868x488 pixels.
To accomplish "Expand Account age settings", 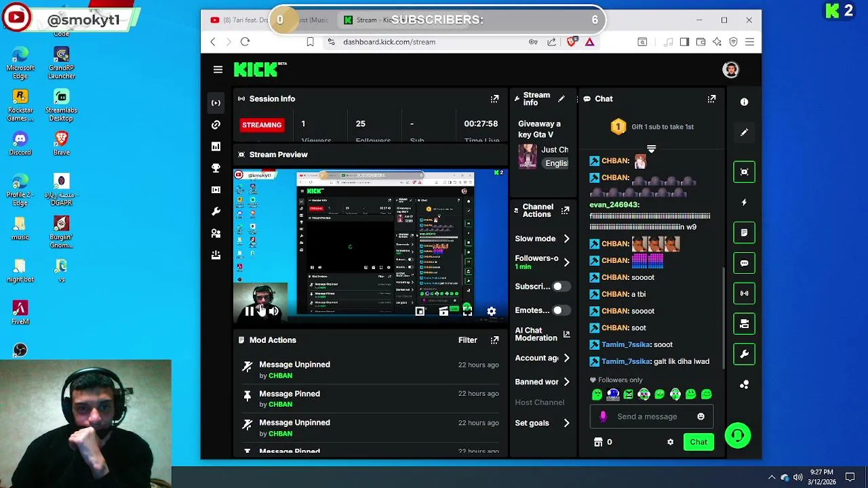I will point(566,358).
